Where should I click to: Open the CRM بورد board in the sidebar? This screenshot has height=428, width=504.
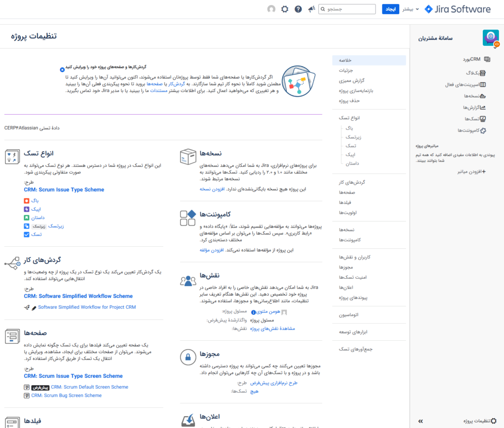click(x=476, y=59)
